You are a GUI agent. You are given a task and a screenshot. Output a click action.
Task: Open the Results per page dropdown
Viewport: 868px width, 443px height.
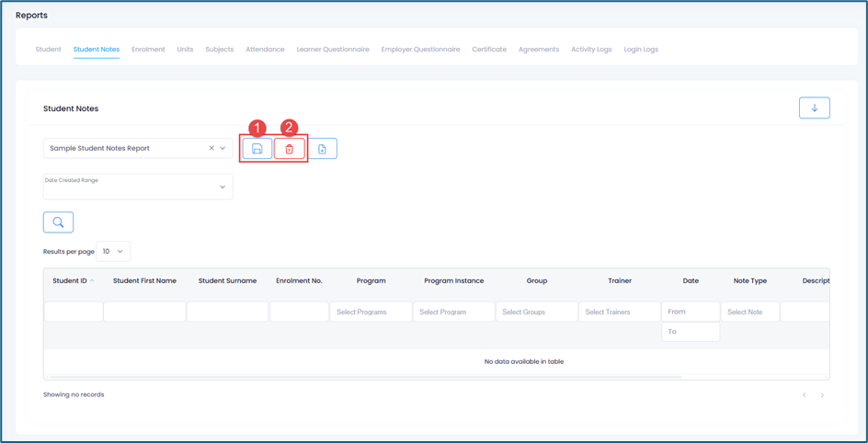pos(113,251)
